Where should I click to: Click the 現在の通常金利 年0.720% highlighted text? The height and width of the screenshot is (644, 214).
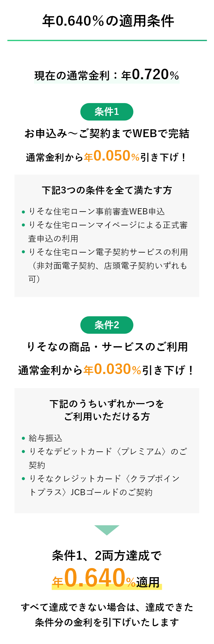(x=107, y=75)
